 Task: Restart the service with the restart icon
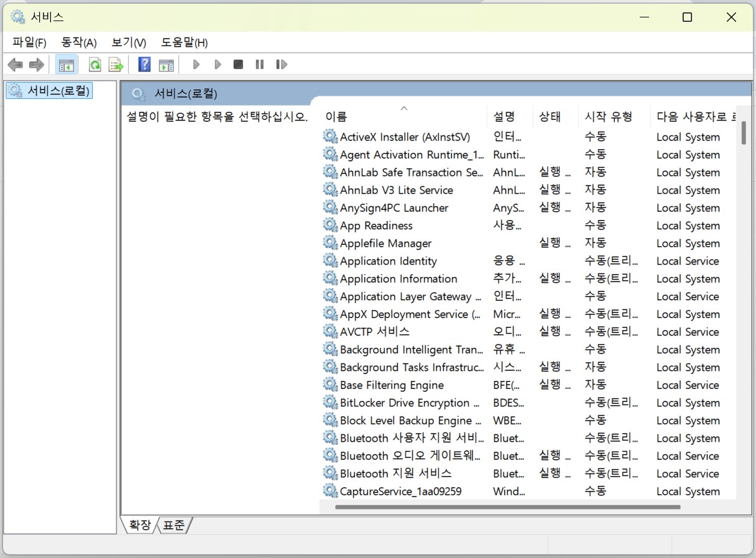pyautogui.click(x=281, y=64)
